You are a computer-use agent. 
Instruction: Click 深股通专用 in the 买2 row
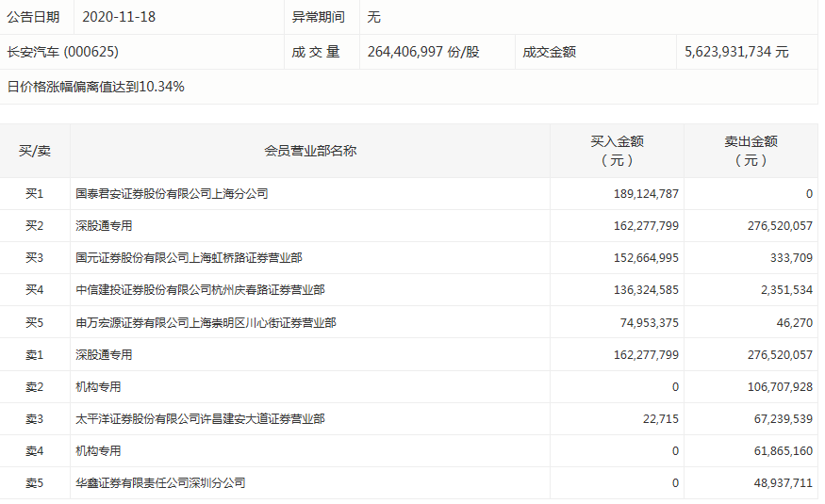pyautogui.click(x=104, y=226)
